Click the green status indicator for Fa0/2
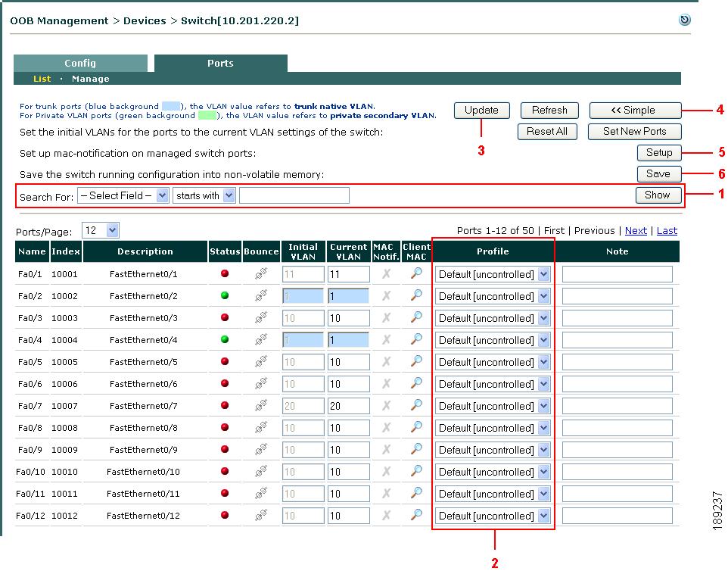Screen dimensions: 728x571 [x=224, y=296]
